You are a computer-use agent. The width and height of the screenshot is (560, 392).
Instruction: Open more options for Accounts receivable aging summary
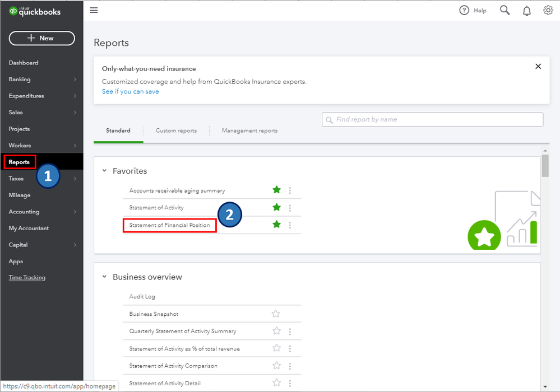point(290,190)
